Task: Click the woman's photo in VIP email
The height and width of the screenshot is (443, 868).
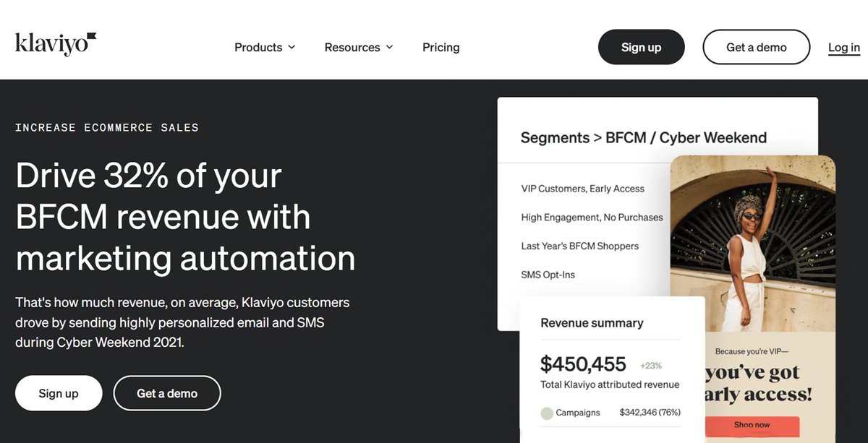Action: point(753,244)
